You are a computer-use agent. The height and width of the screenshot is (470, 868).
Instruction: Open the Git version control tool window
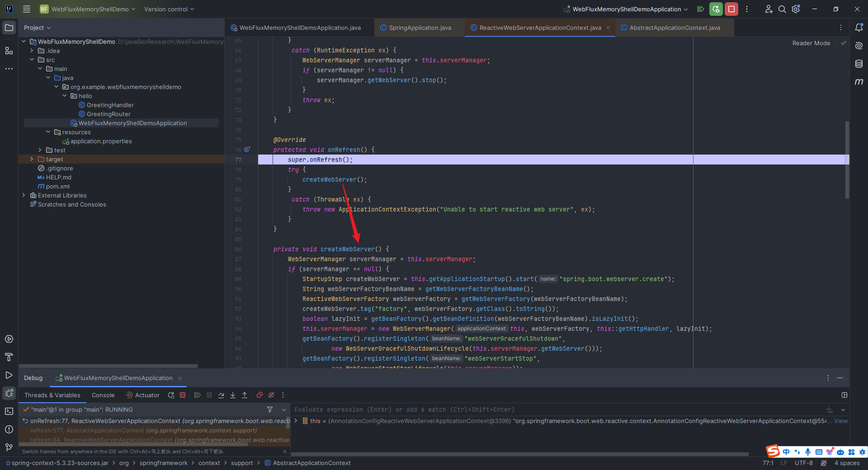point(9,447)
